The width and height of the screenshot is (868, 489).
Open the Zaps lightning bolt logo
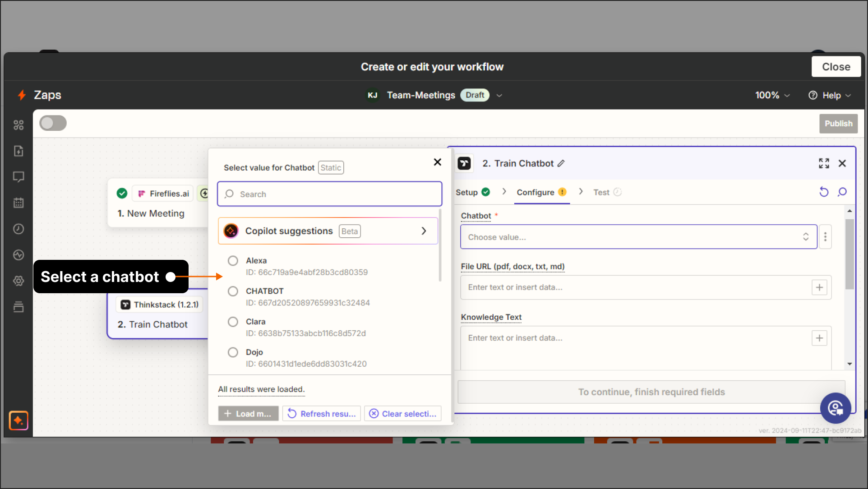(22, 95)
